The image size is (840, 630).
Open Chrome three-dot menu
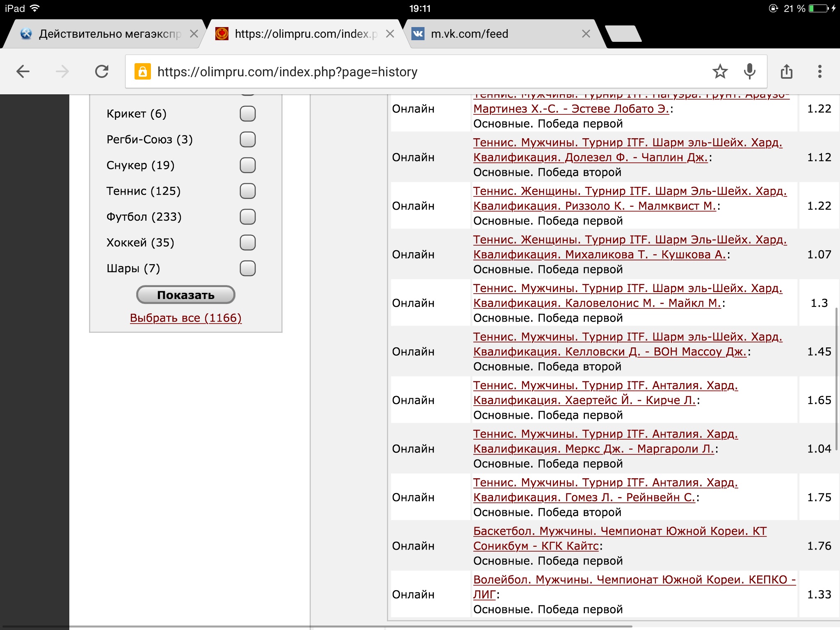click(819, 72)
